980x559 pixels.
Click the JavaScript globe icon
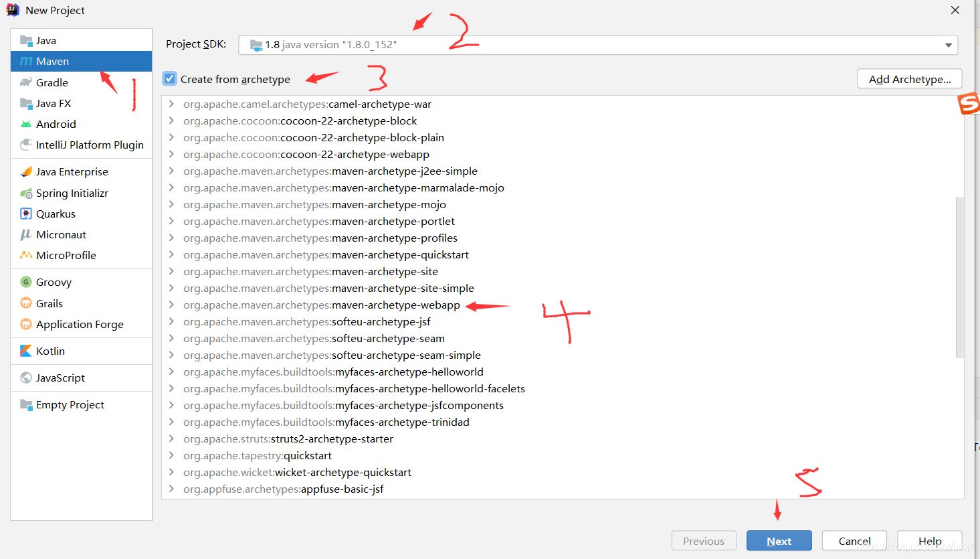26,378
